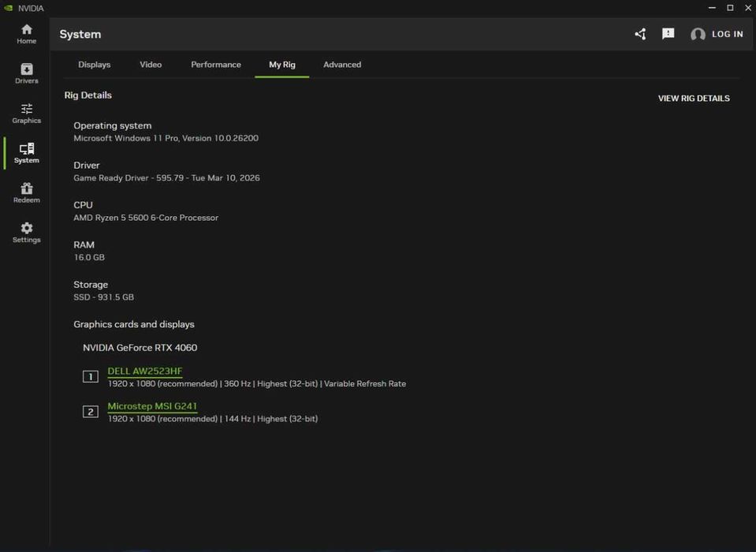Switch to the Video tab
Viewport: 756px width, 552px height.
point(151,65)
